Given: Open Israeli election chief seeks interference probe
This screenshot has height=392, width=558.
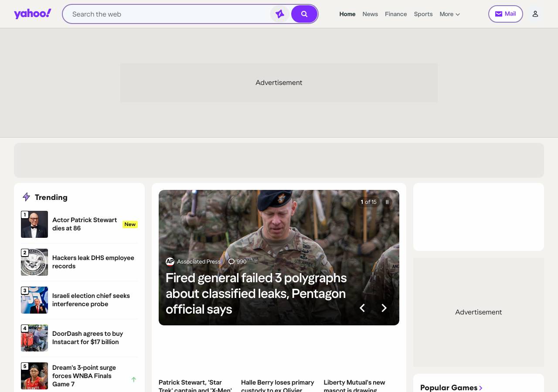Looking at the screenshot, I should point(91,300).
